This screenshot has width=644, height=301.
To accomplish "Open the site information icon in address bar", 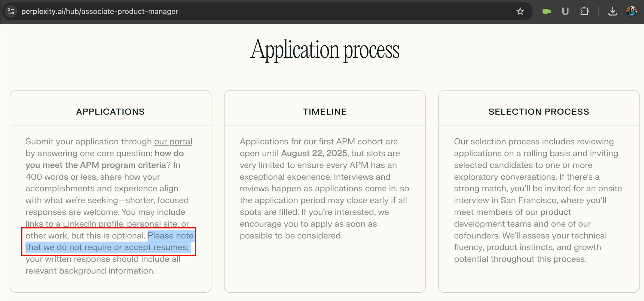I will [11, 11].
